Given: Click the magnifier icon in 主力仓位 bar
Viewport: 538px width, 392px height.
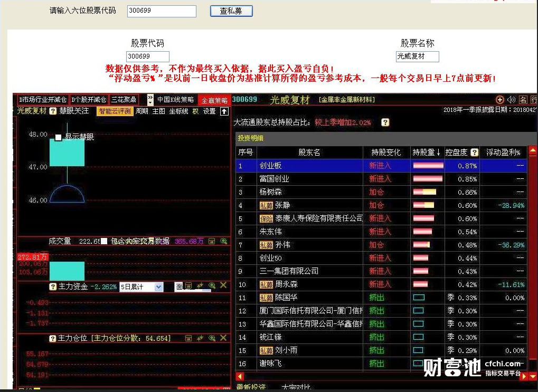Looking at the screenshot, I should [x=212, y=338].
